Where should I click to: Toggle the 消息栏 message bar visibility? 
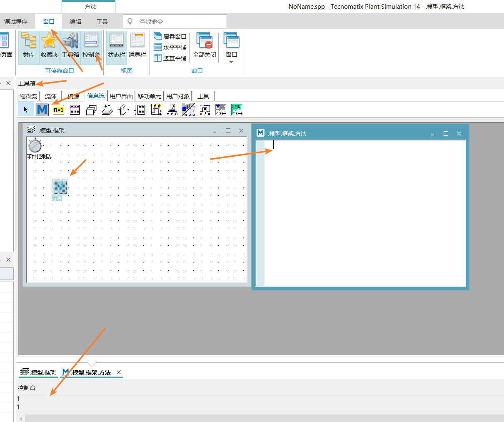point(137,47)
